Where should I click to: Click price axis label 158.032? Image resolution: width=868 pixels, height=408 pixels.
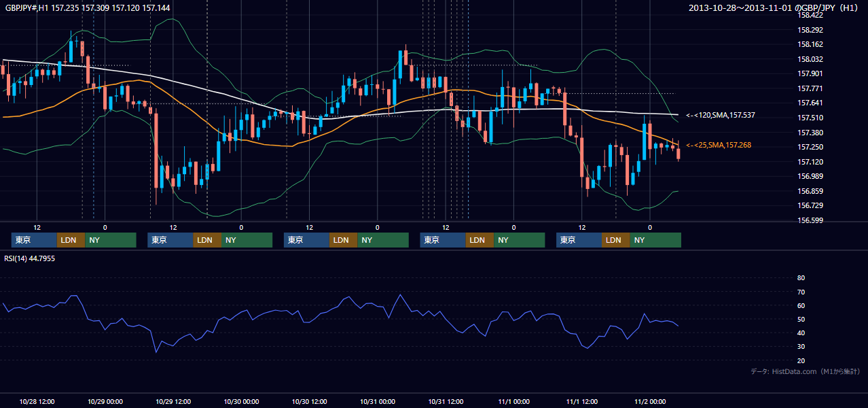pos(811,59)
